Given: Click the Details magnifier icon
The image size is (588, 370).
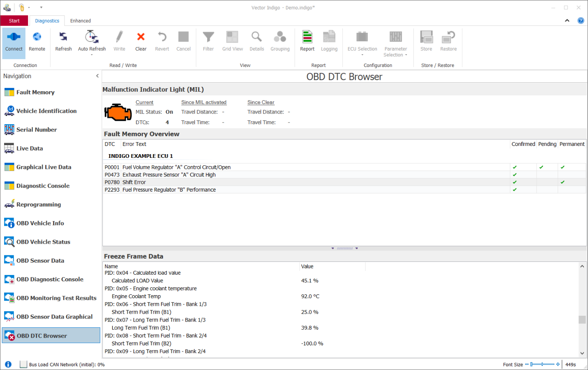Looking at the screenshot, I should coord(257,37).
